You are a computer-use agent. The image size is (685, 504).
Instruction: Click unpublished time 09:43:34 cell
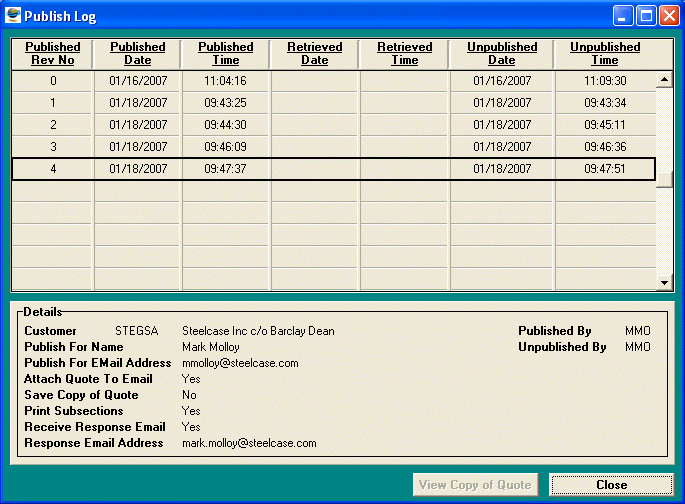tap(605, 103)
